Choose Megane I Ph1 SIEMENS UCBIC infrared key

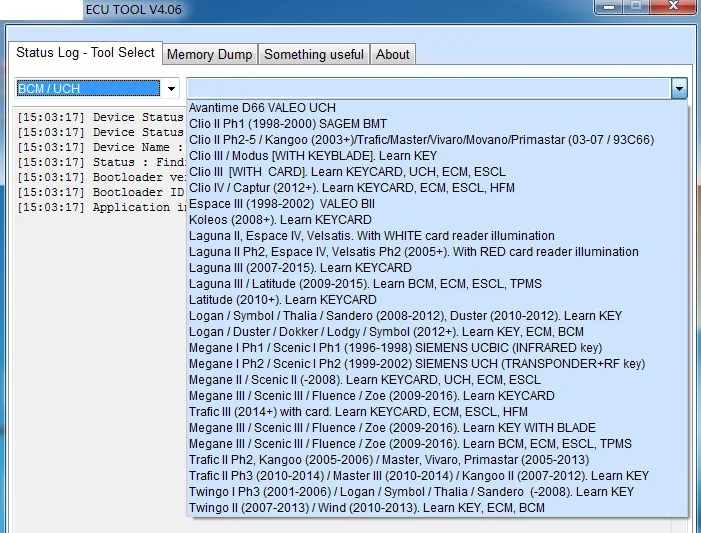[395, 347]
